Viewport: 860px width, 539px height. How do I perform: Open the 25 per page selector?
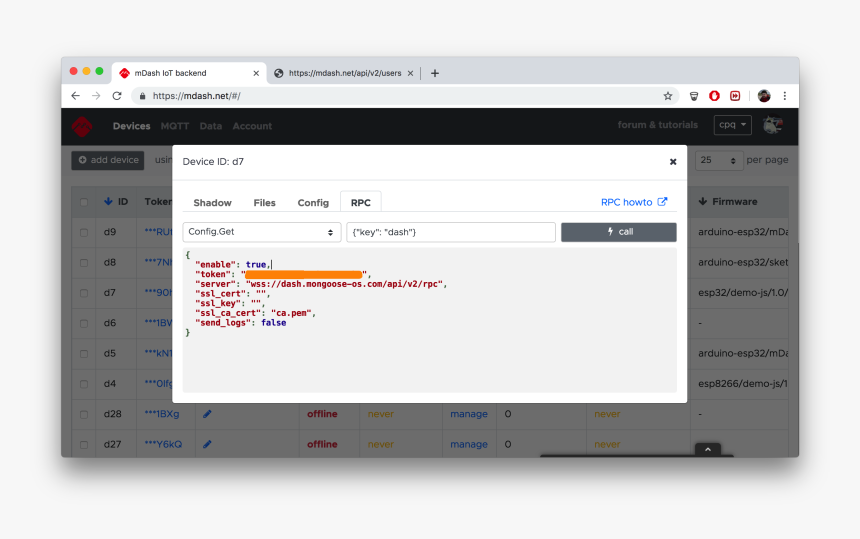tap(719, 160)
